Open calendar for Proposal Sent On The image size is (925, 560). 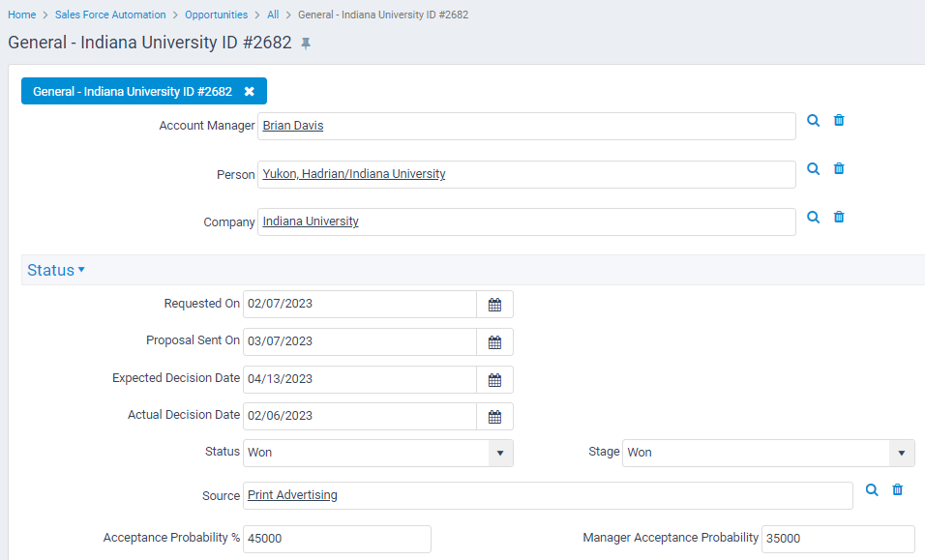[x=494, y=341]
